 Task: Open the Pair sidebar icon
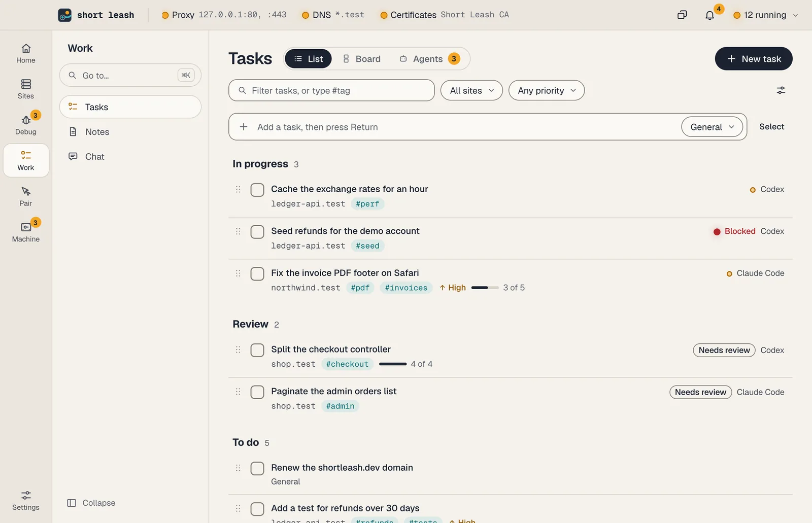26,196
